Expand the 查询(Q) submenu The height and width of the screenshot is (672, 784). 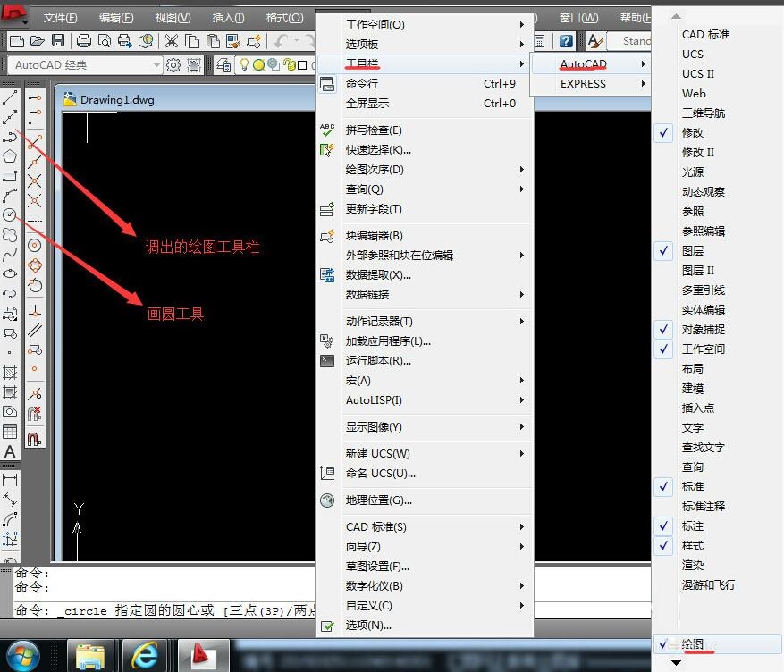coord(424,189)
